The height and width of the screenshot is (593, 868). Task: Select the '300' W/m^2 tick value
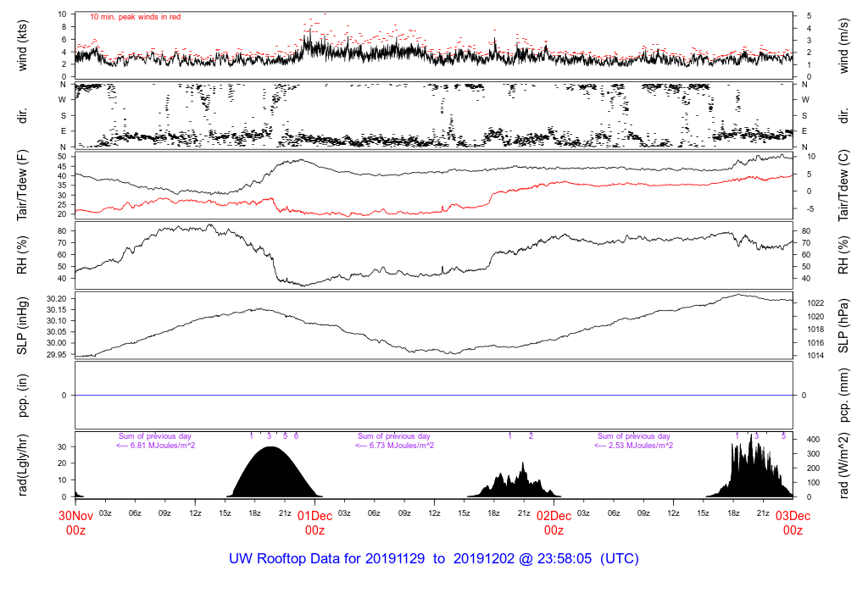tap(813, 454)
